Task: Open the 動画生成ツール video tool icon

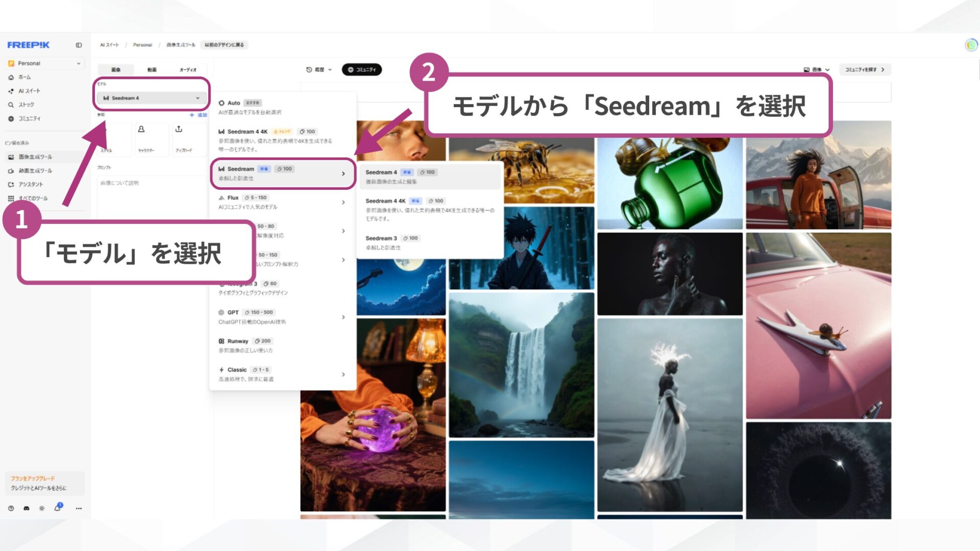Action: (11, 171)
